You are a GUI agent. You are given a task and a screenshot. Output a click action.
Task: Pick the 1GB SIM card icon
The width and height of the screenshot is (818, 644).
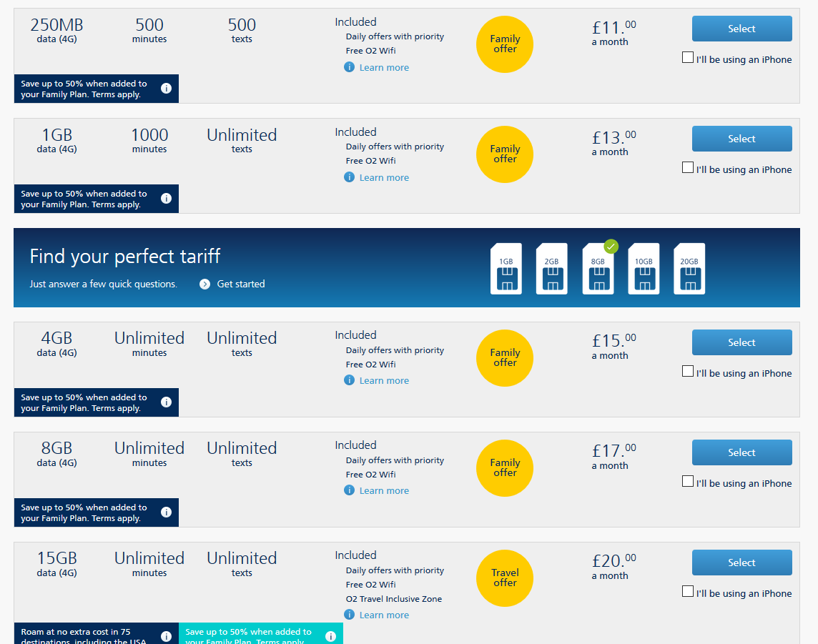(506, 269)
